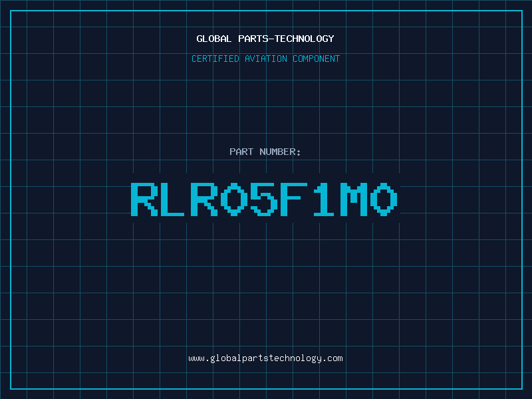
Task: Click the first R in the part number
Action: [144, 199]
